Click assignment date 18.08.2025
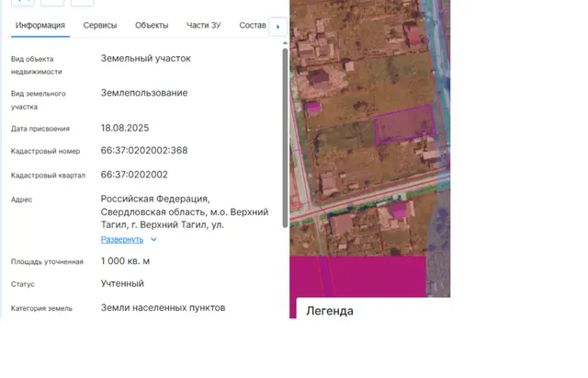Viewport: 588px width, 378px height. pyautogui.click(x=125, y=128)
